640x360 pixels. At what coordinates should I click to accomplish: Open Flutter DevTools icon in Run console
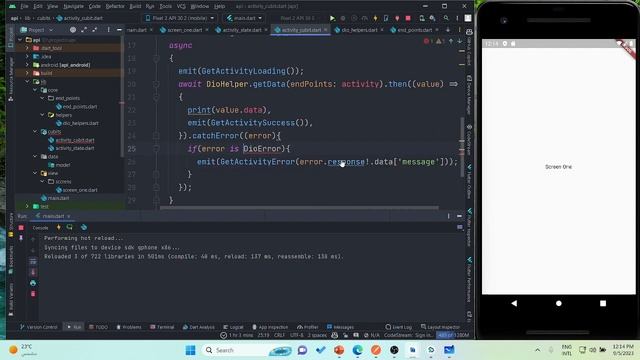(84, 227)
